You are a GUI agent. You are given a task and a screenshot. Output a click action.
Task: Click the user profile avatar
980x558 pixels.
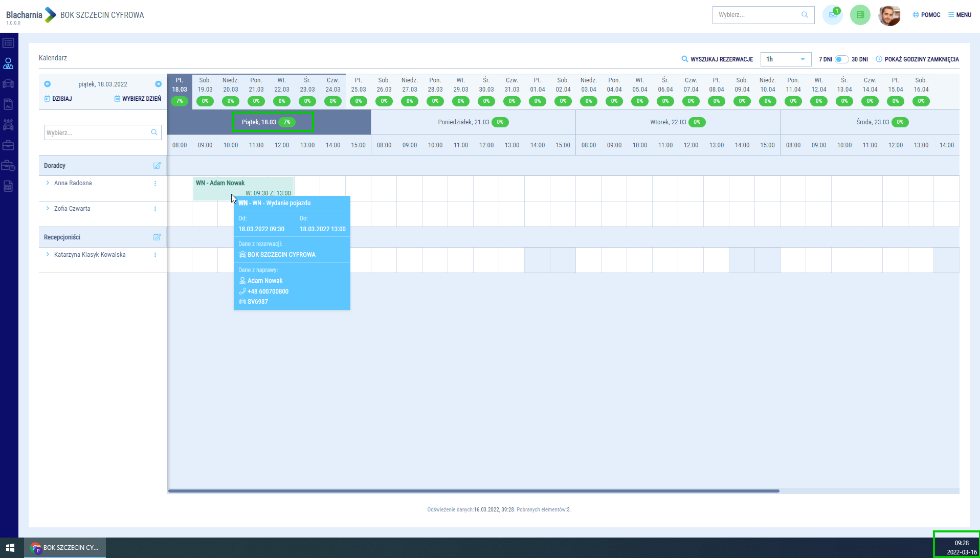(x=889, y=15)
